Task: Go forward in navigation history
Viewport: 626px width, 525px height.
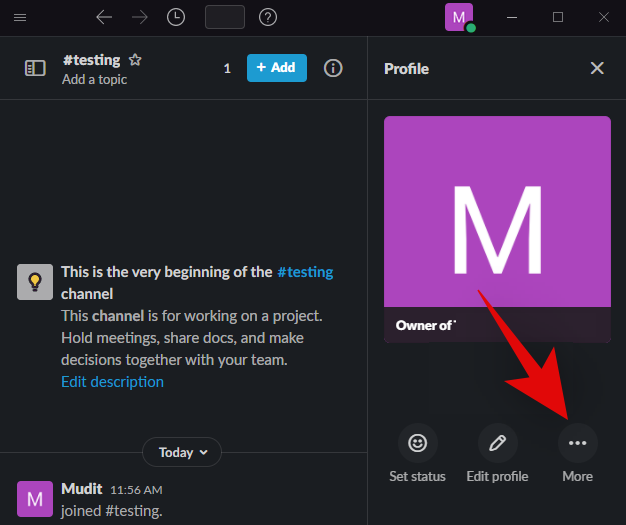Action: click(x=140, y=17)
